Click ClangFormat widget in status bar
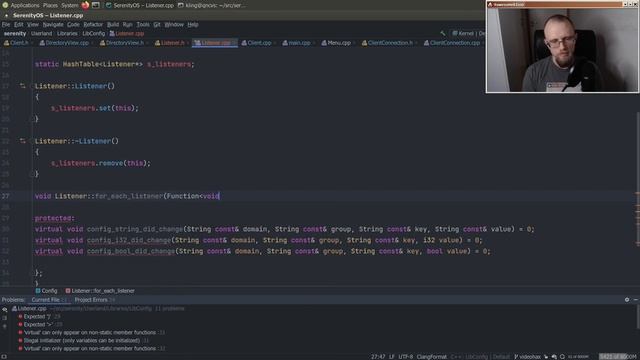 coord(431,357)
